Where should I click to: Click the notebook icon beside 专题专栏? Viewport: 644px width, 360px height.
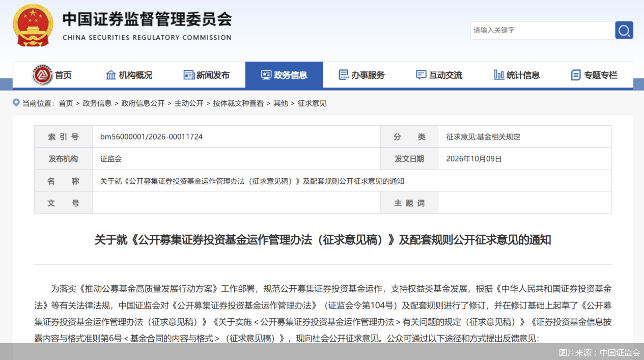coord(576,75)
